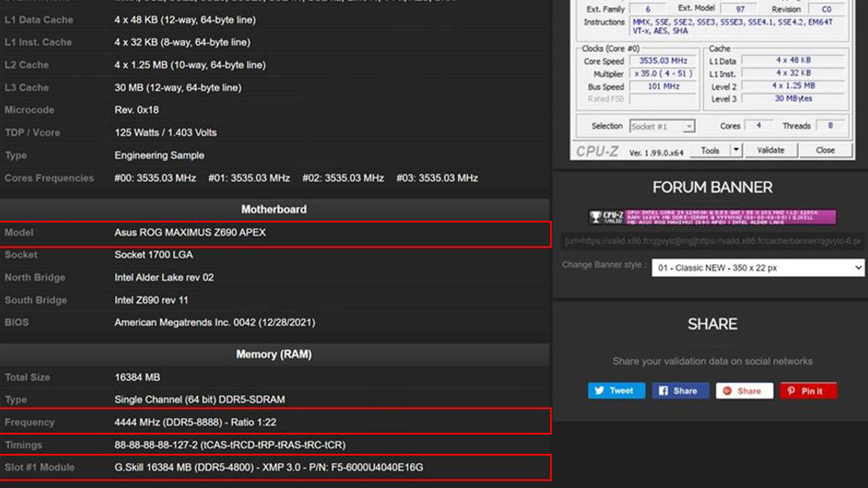868x488 pixels.
Task: Click the SHARE heading
Action: point(712,324)
